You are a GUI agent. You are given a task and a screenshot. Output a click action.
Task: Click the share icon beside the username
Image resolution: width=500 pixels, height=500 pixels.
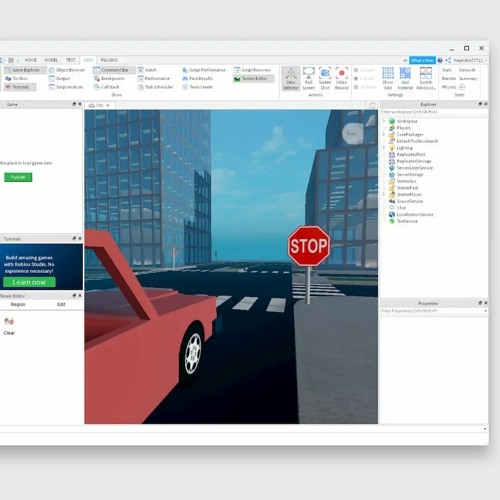tap(448, 60)
